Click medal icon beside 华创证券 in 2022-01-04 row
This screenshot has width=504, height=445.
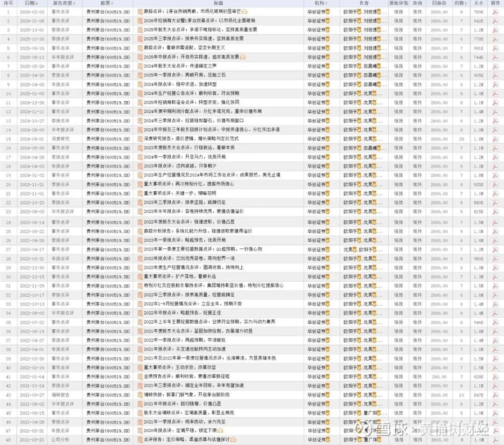(x=328, y=376)
